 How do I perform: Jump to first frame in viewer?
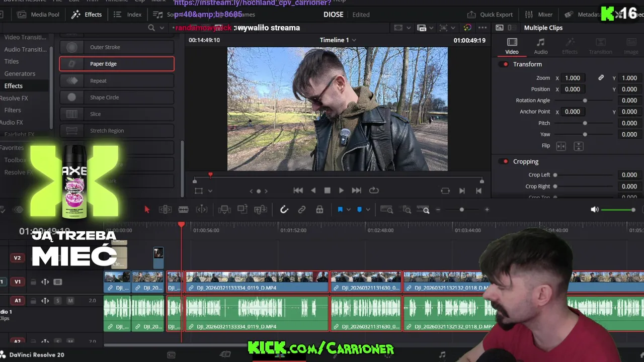pos(298,191)
